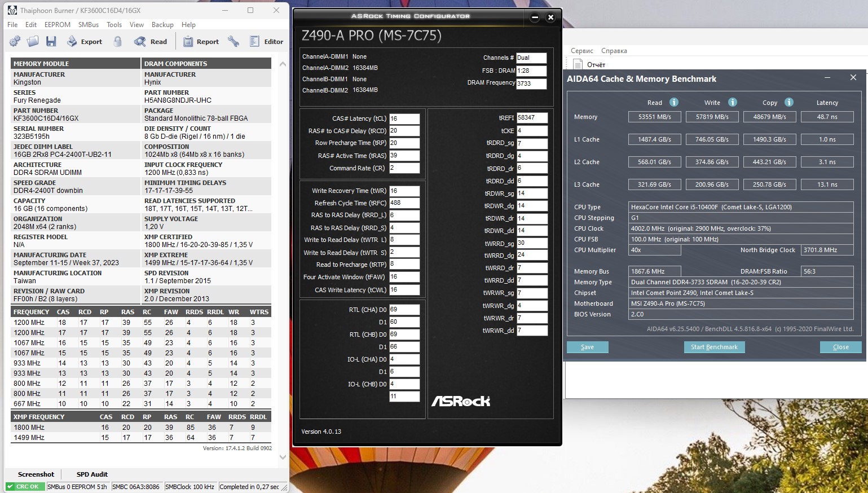Image resolution: width=868 pixels, height=493 pixels.
Task: Close the ASRock Timing Configurator window
Action: pyautogui.click(x=551, y=17)
